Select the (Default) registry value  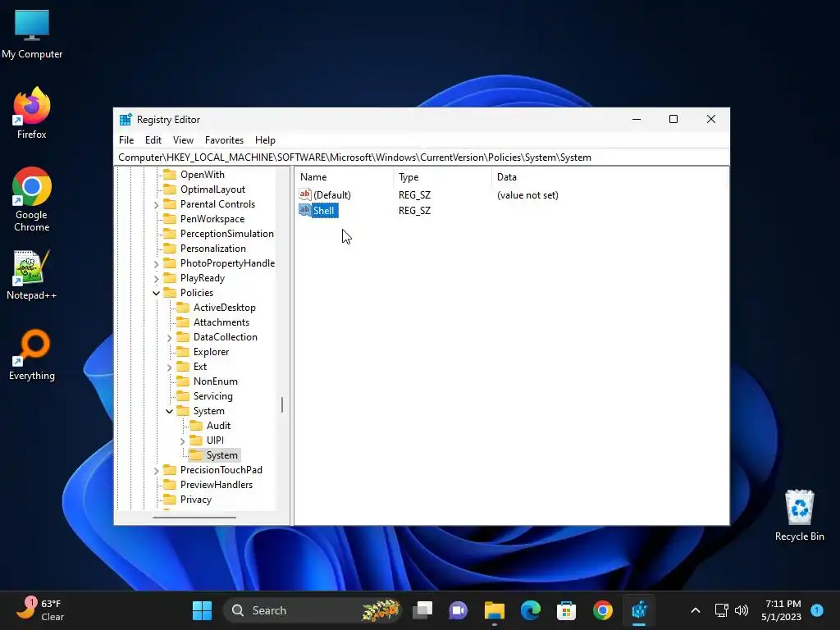tap(332, 195)
